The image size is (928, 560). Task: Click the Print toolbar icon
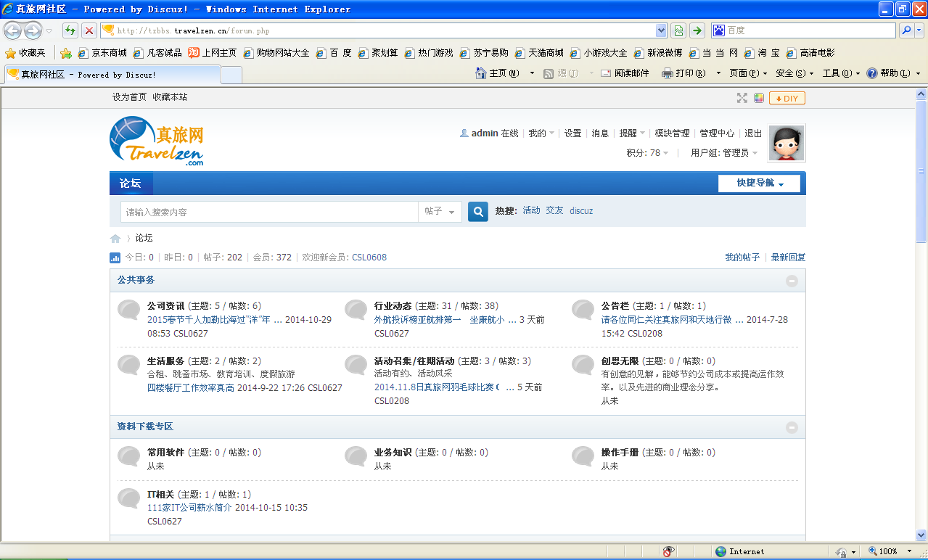pyautogui.click(x=668, y=73)
